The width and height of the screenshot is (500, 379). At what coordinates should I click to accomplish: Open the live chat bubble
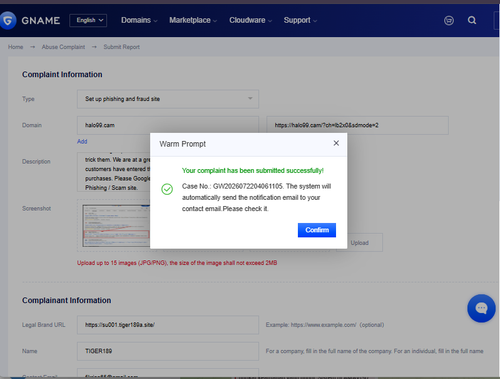[x=481, y=308]
